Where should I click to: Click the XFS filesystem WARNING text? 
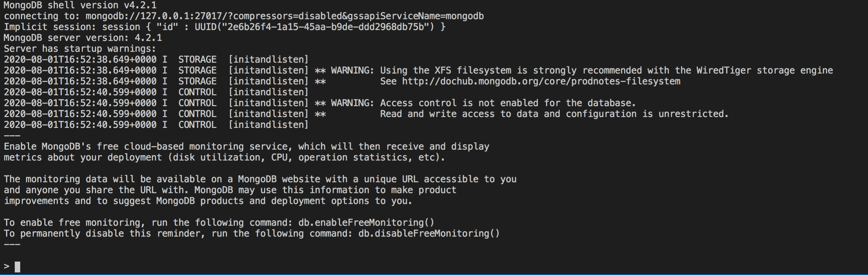tap(574, 71)
